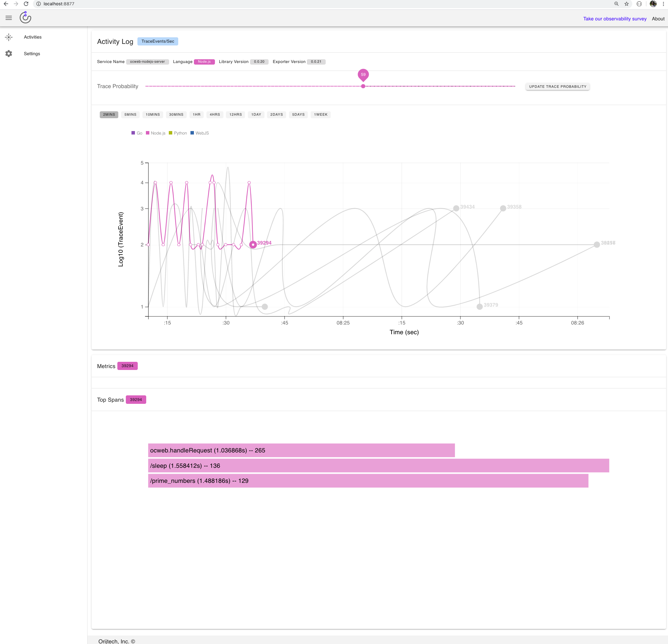The image size is (668, 644).
Task: Open Settings in sidebar
Action: click(32, 54)
